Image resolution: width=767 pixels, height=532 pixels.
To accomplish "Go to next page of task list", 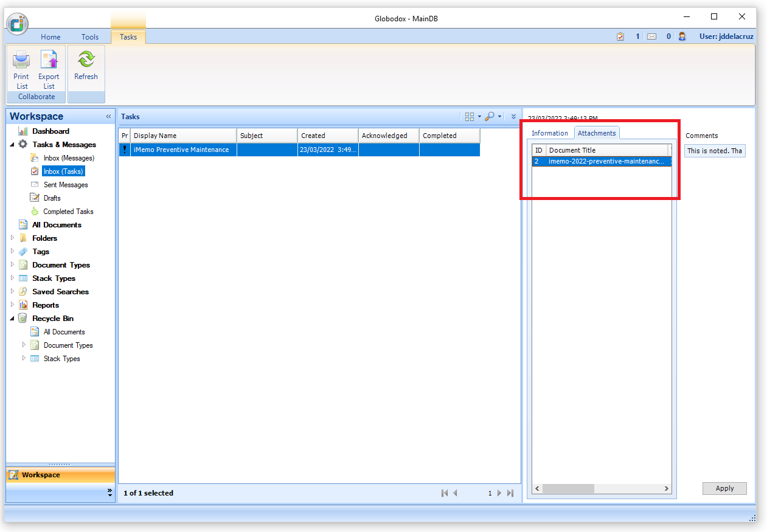I will 499,493.
